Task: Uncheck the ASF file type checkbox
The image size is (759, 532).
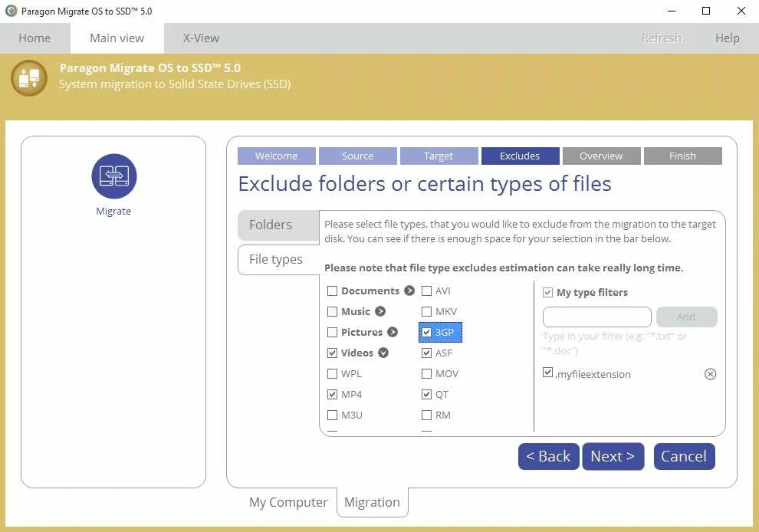Action: pos(426,353)
